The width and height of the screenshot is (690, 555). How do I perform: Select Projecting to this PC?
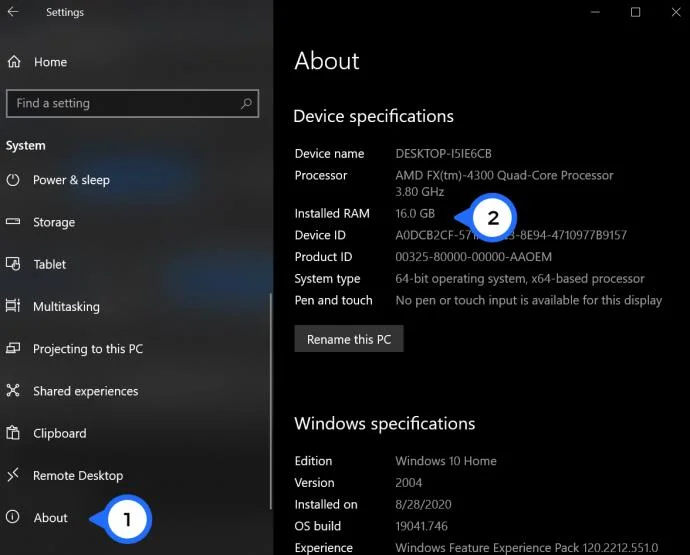(x=88, y=349)
